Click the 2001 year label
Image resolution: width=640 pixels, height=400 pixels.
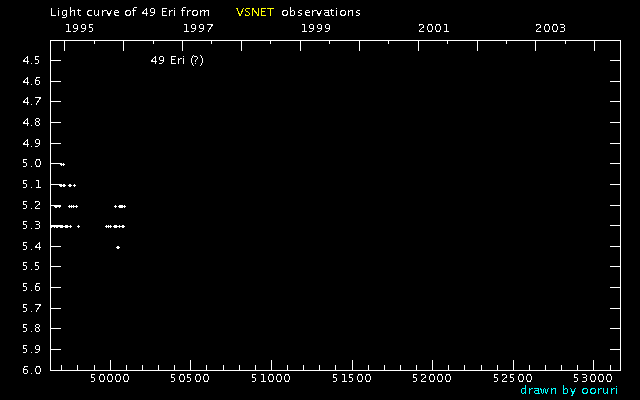point(433,28)
